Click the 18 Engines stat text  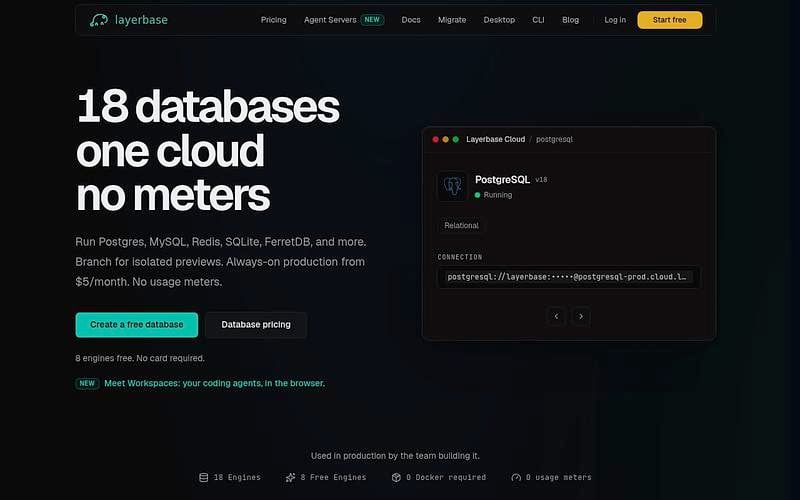[237, 478]
